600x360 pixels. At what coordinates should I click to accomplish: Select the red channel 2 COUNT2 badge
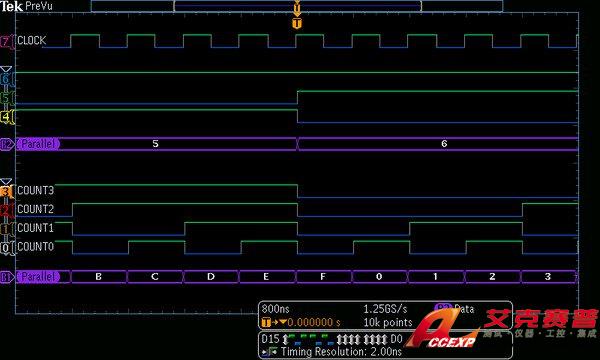point(6,210)
